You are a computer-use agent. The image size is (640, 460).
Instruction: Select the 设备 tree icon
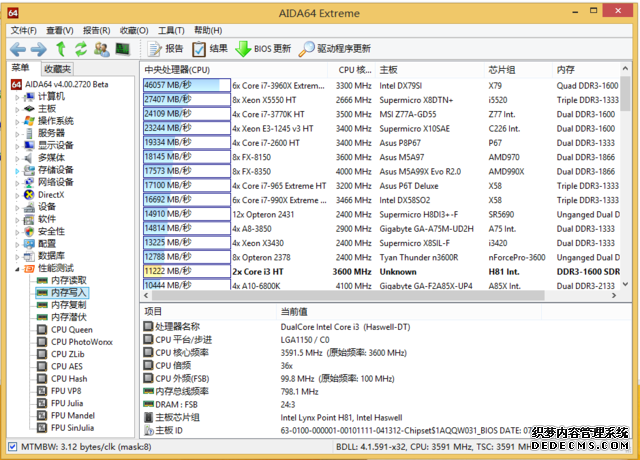point(29,207)
